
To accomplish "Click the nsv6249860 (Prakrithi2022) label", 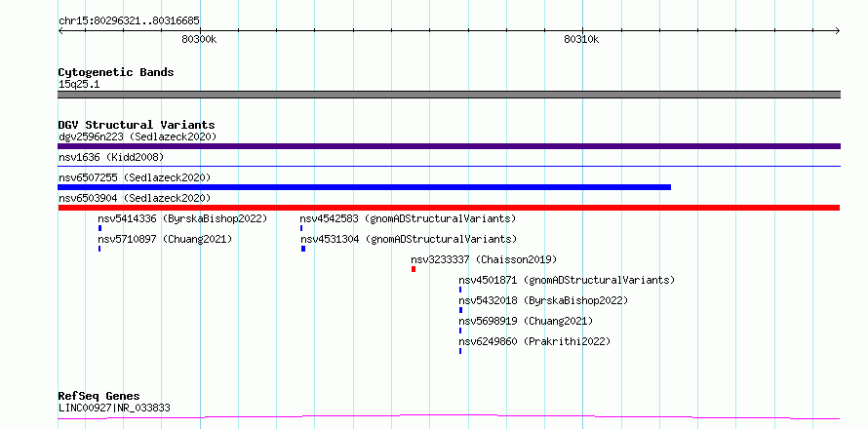I will click(x=534, y=341).
